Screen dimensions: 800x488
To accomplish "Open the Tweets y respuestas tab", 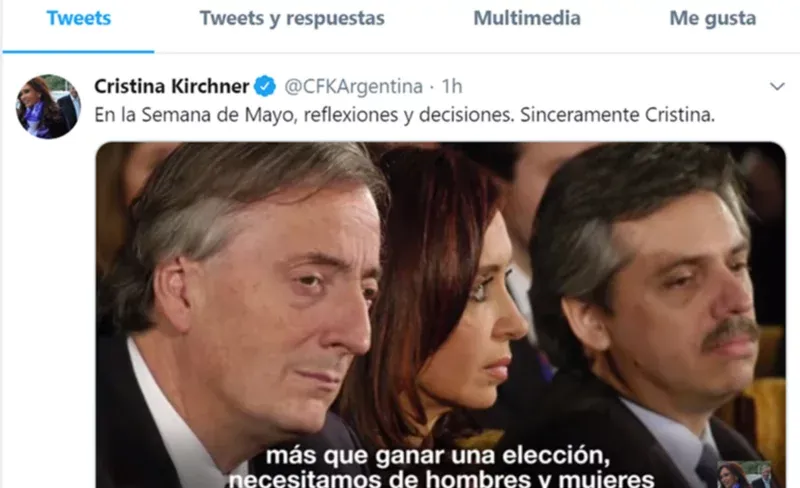I will point(292,18).
